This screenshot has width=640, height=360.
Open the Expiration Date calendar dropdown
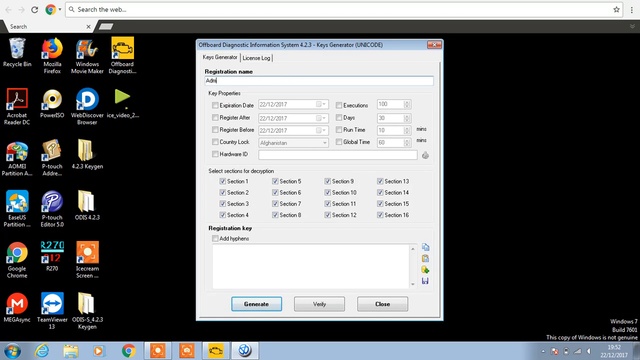[322, 104]
